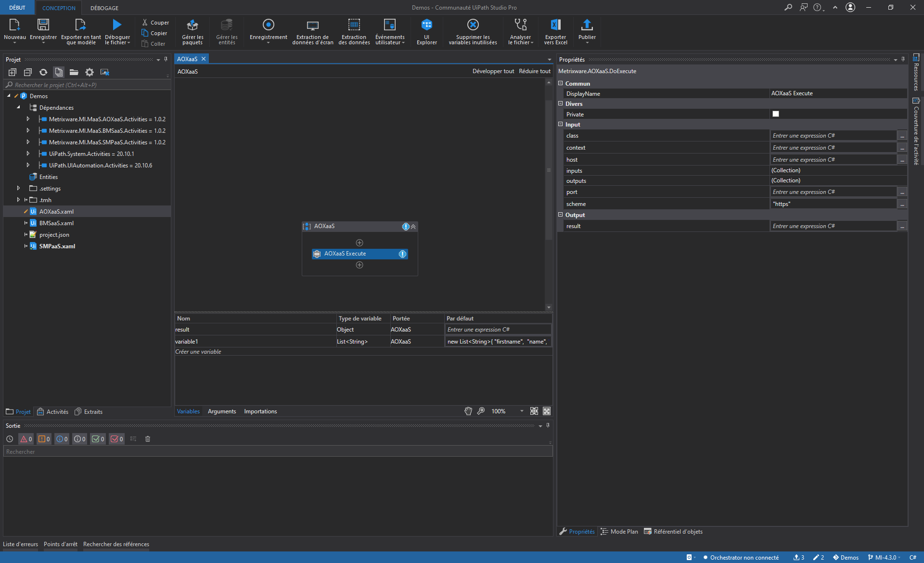The height and width of the screenshot is (563, 924).
Task: Click trash icon in Sortie panel
Action: 148,439
